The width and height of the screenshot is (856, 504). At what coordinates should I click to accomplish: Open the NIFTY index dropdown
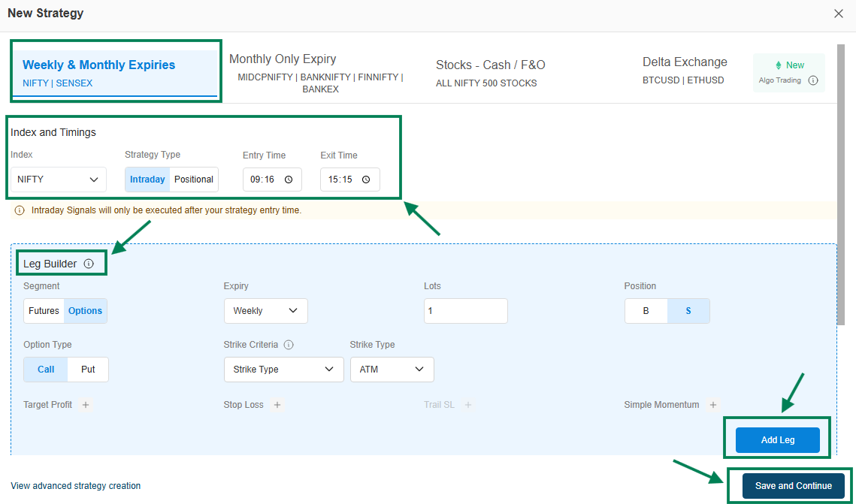click(x=59, y=180)
